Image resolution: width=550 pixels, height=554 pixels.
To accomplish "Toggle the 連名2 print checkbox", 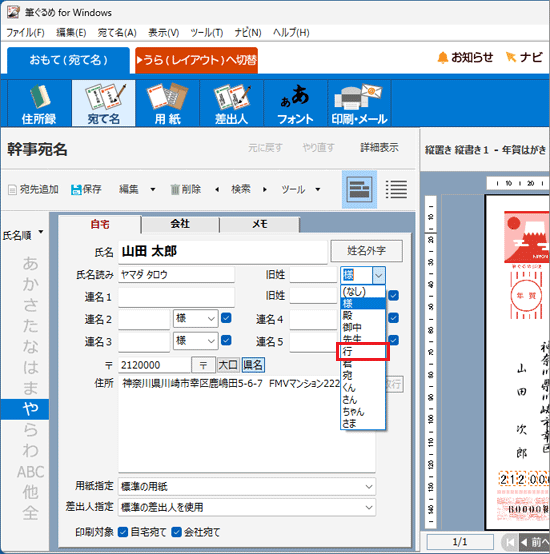I will pos(226,318).
